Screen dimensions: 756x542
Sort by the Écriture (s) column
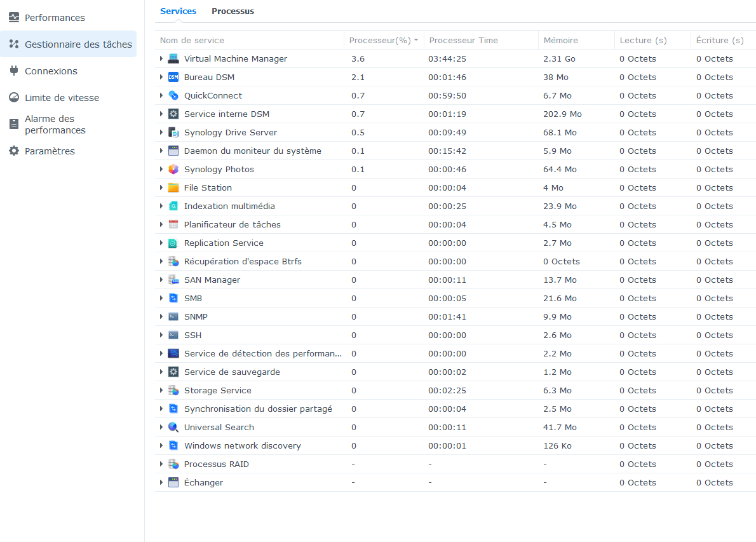[723, 41]
